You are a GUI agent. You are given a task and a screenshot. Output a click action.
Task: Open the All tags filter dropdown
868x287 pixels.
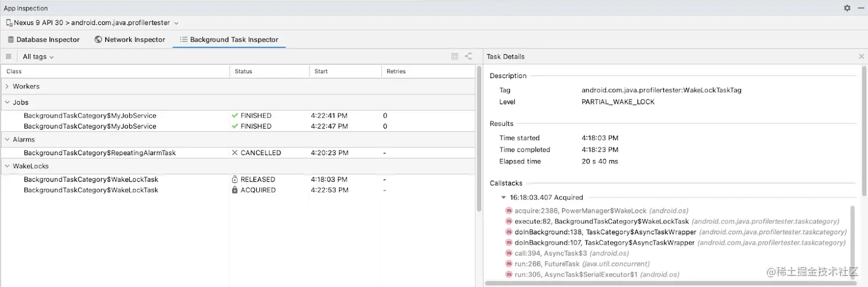38,56
